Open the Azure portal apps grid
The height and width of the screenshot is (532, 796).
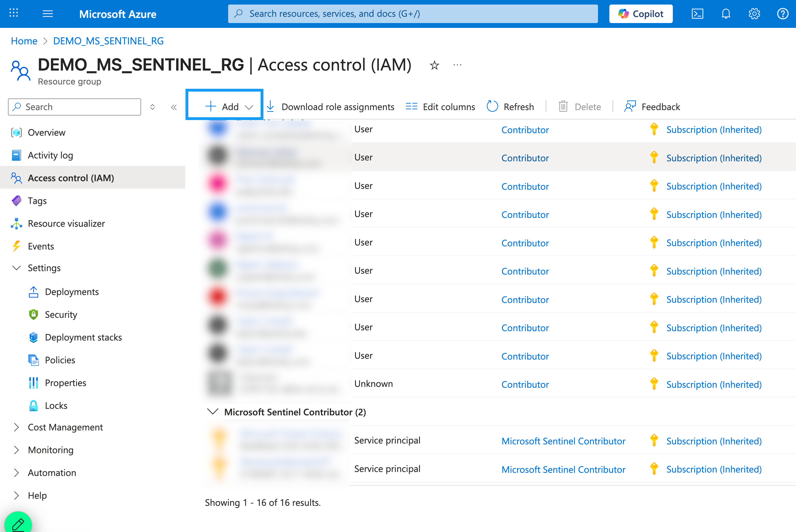coord(14,13)
